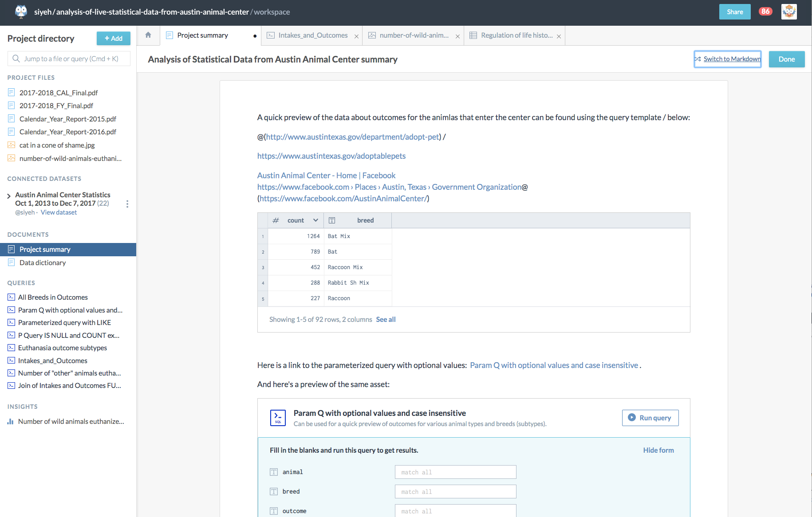
Task: Open Intakes_and_Outcomes in Queries list
Action: (53, 360)
